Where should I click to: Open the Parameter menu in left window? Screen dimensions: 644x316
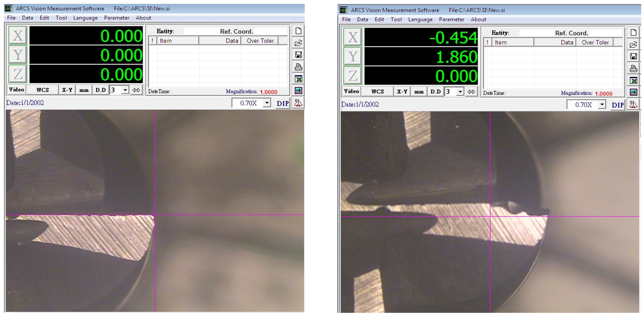click(117, 18)
